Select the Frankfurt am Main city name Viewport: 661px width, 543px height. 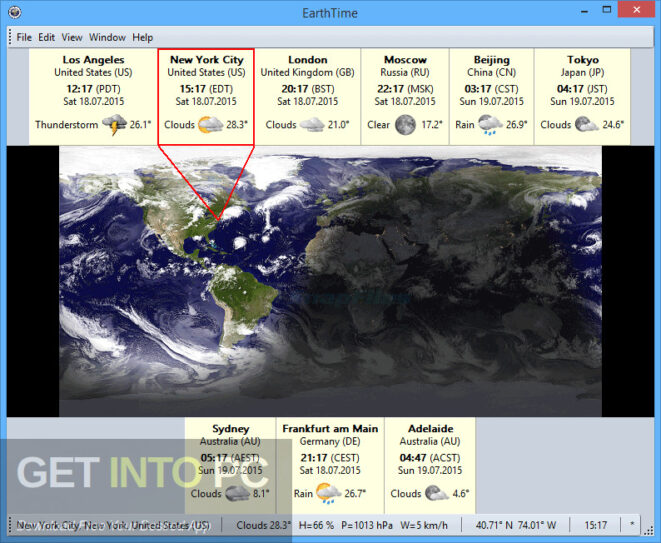(x=330, y=429)
